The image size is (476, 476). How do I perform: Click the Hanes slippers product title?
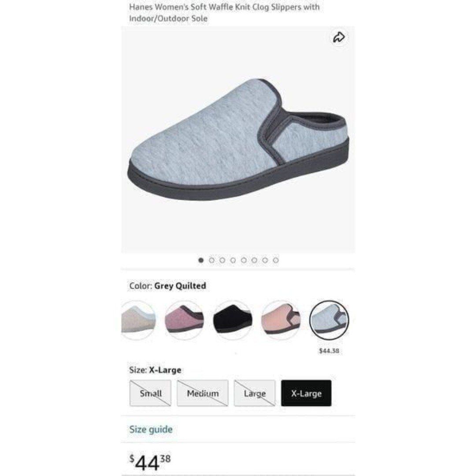click(x=224, y=12)
